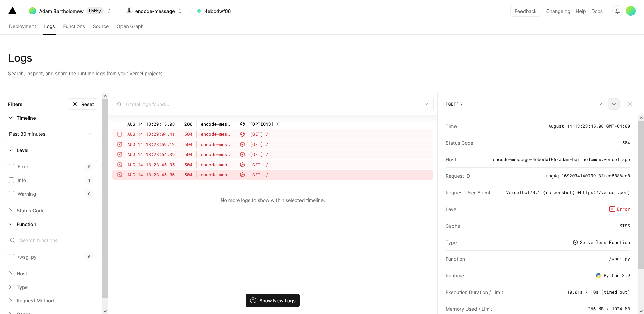The width and height of the screenshot is (644, 314).
Task: Click inside the logs search input field
Action: click(237, 104)
